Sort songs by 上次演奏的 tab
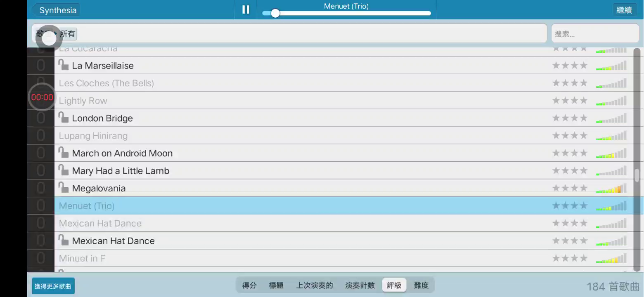Screen dimensions: 644x297 click(x=315, y=285)
